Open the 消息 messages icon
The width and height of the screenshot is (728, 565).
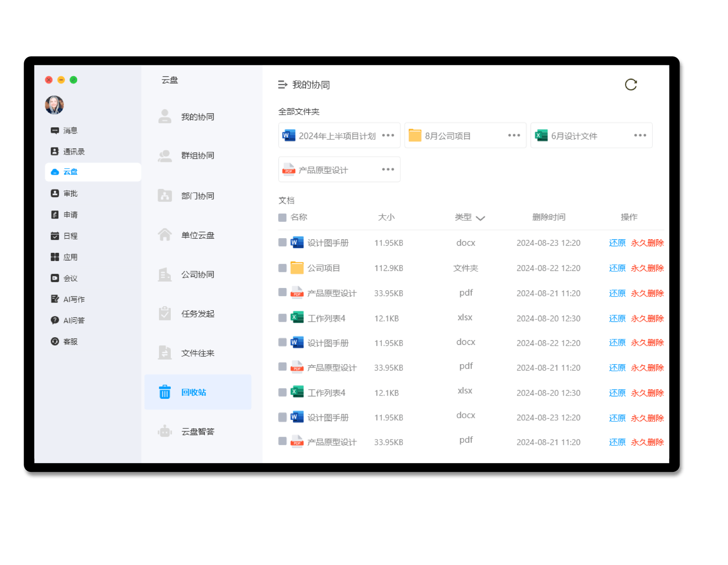point(55,131)
